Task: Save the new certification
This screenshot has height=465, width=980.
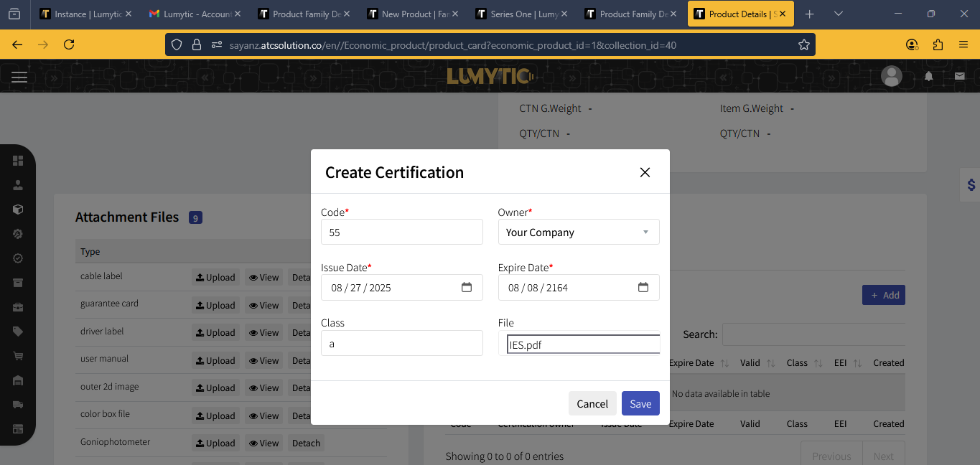Action: tap(640, 403)
